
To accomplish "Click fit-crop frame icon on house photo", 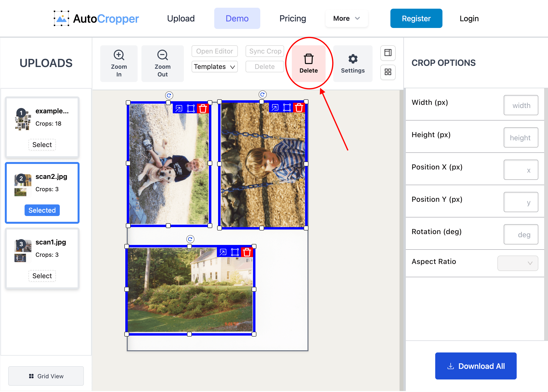I will pos(235,252).
